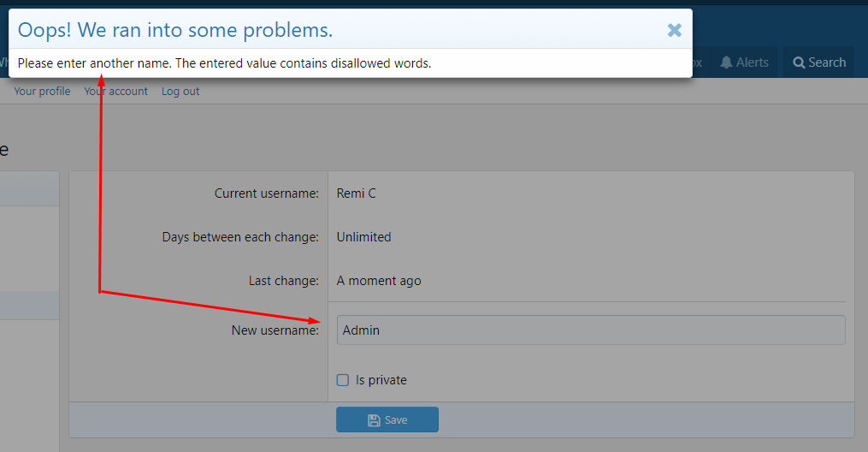Click the Alerts bell icon

click(726, 62)
